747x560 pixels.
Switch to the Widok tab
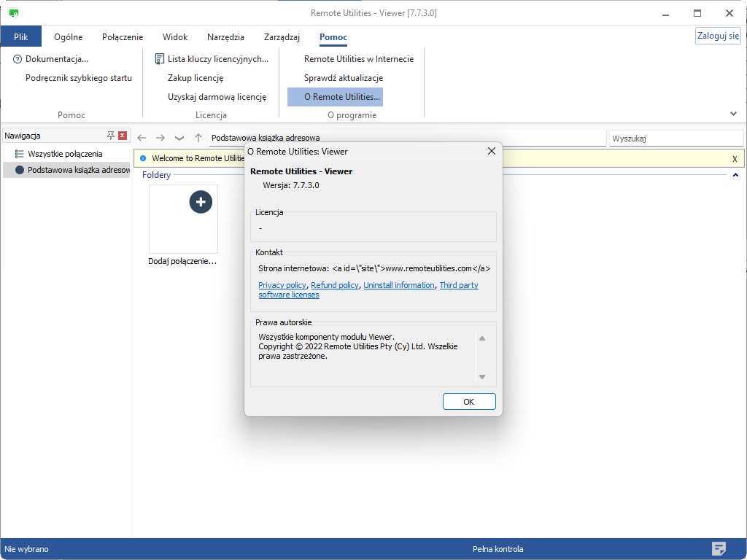(x=175, y=36)
